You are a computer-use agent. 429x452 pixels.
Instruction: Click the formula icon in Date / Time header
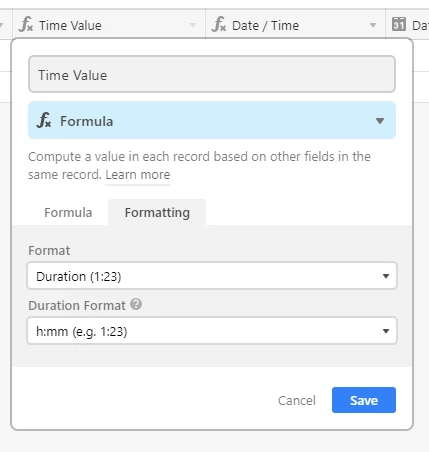click(219, 25)
